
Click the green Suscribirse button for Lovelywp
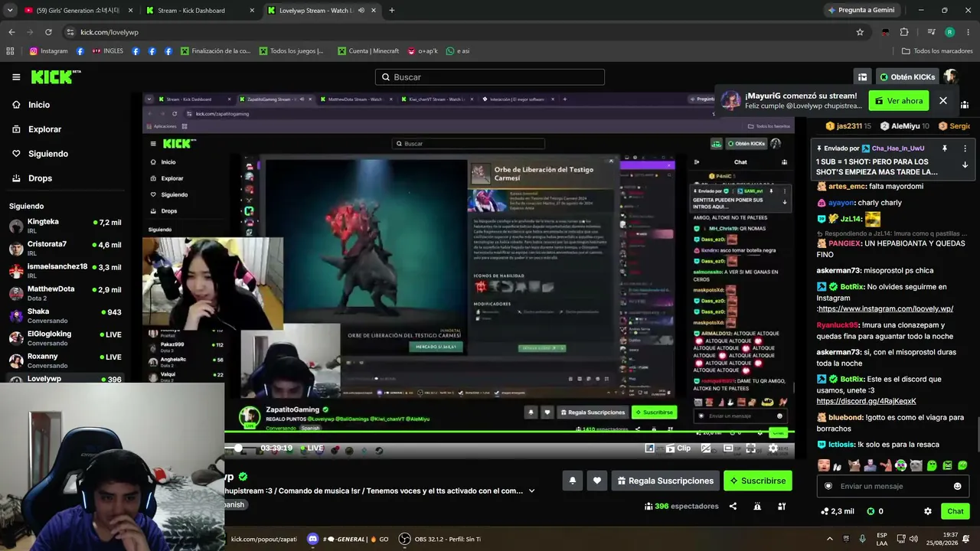(x=758, y=481)
